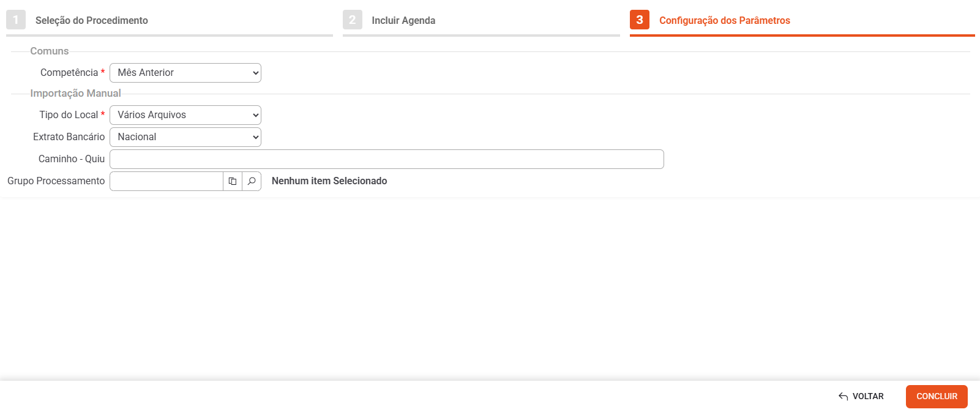Open the Extrato Bancário dropdown showing Nacional
Screen dimensions: 980x412
(185, 137)
